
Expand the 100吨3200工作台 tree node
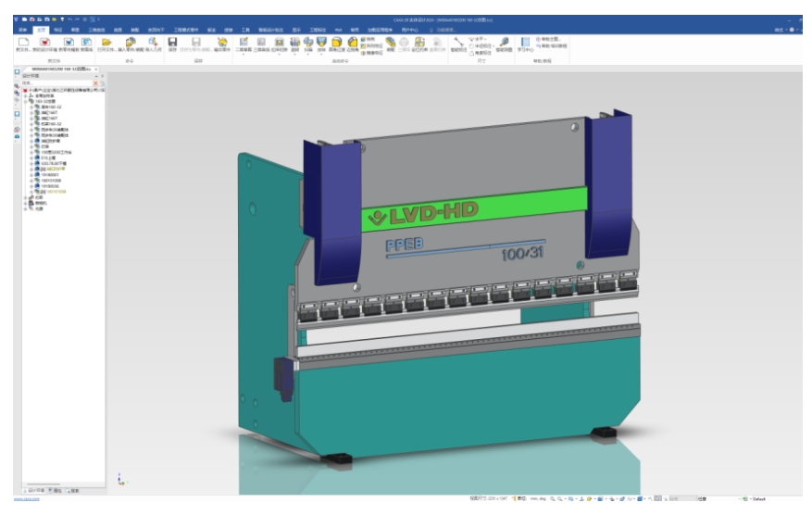coord(31,152)
